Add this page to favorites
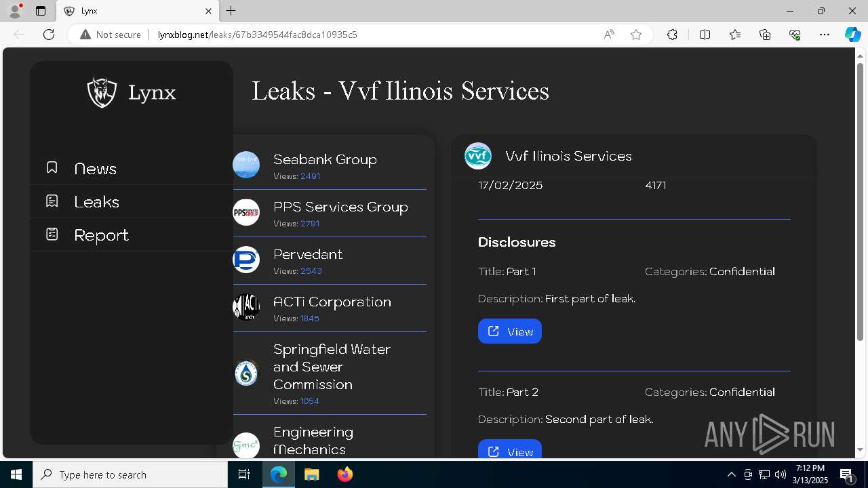The image size is (868, 488). click(636, 35)
